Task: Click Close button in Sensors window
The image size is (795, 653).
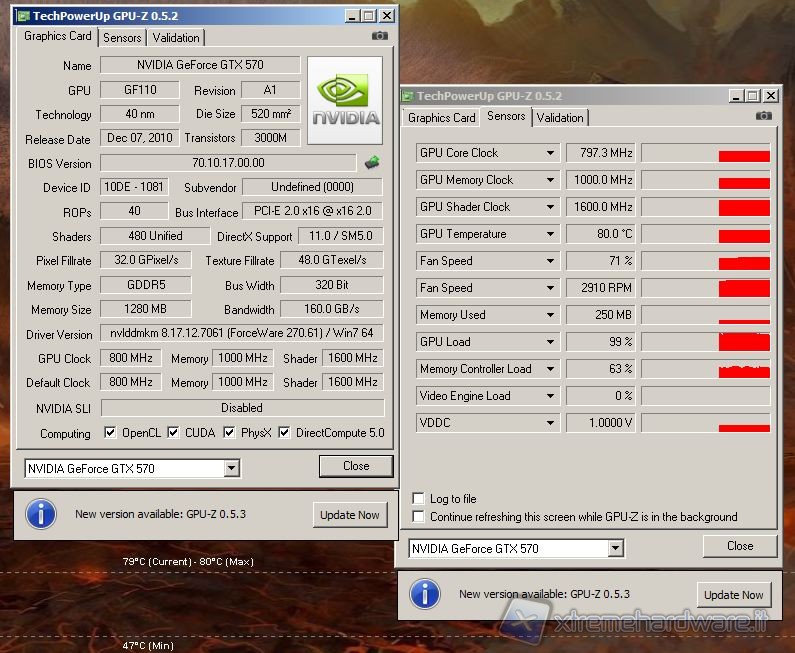Action: coord(739,546)
